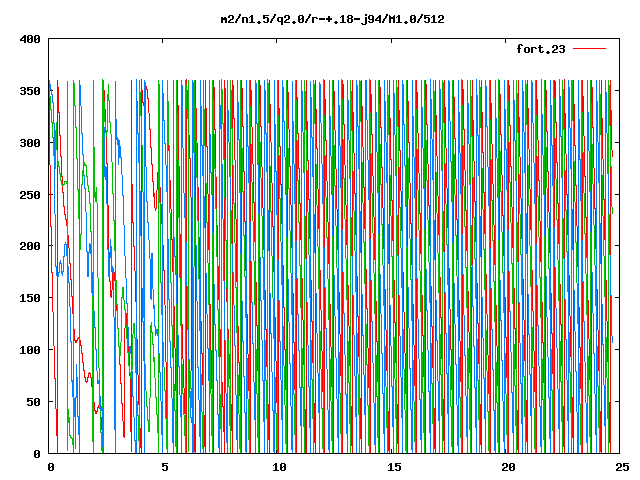Screen dimensions: 640x480
Task: Click the y-axis label 300
Action: (30, 143)
